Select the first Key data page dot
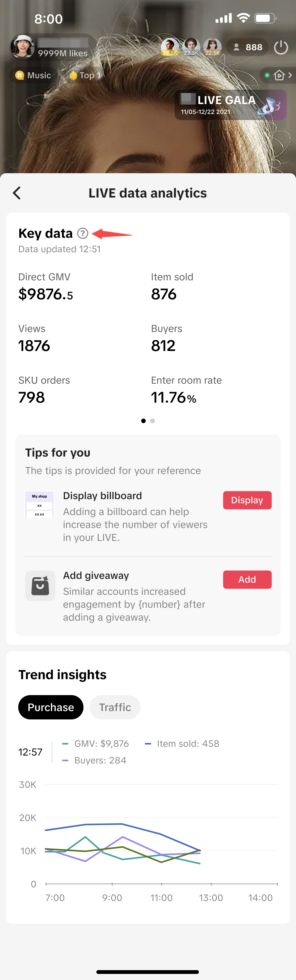Screen dimensions: 296x980 143,421
